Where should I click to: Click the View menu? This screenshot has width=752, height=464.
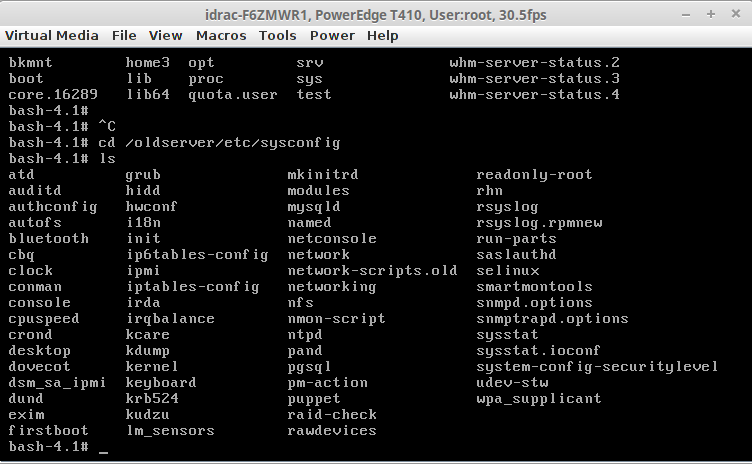[x=165, y=35]
